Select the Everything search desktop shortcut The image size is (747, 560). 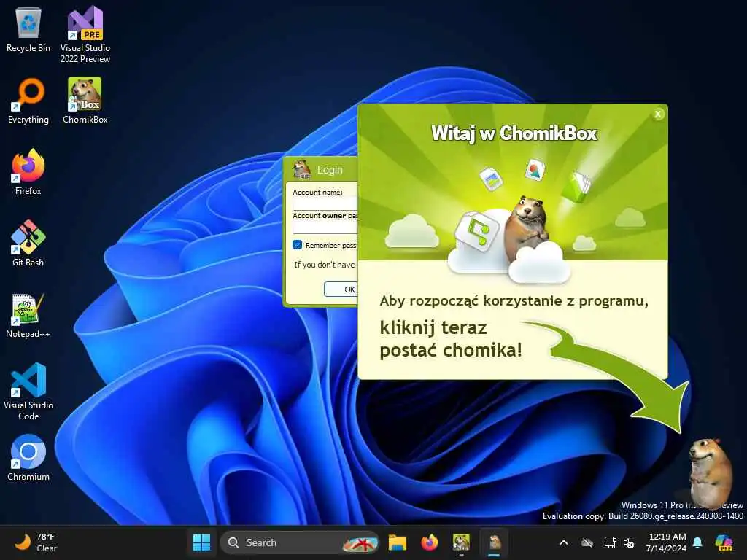[x=28, y=101]
